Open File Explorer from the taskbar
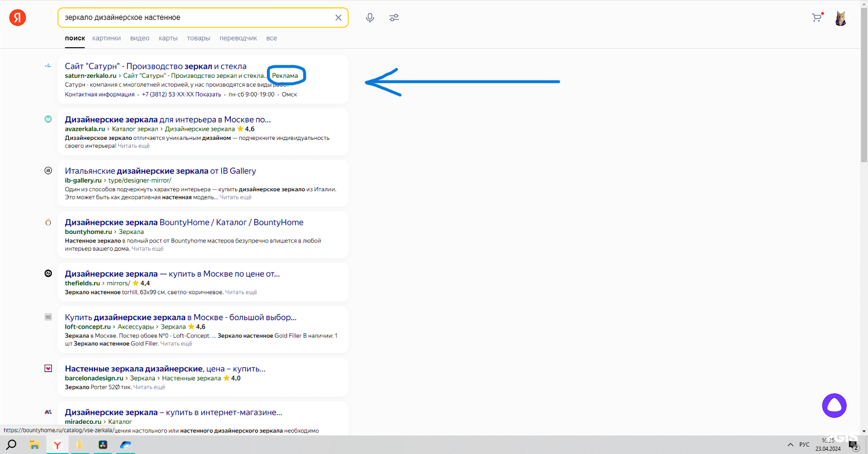 (34, 445)
